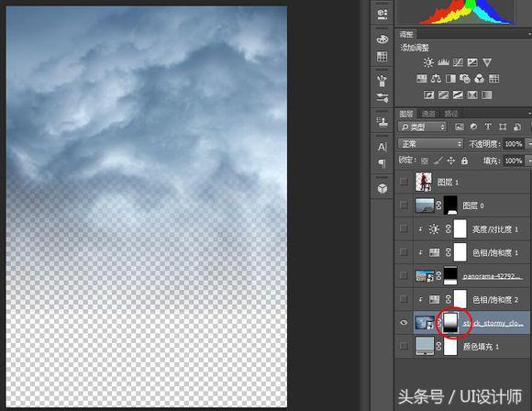The height and width of the screenshot is (411, 532).
Task: Open the Layers panel flyout menu
Action: 529,114
